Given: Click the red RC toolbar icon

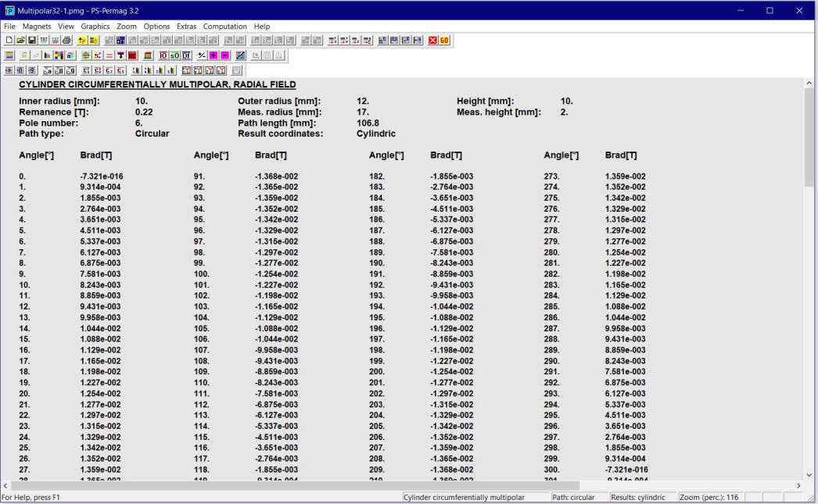Looking at the screenshot, I should pos(133,55).
